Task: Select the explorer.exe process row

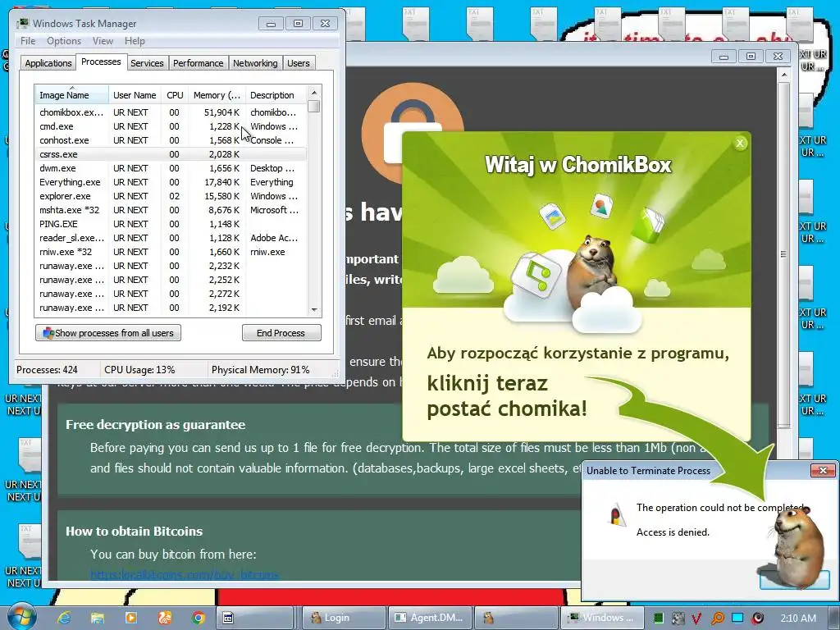Action: (x=171, y=196)
